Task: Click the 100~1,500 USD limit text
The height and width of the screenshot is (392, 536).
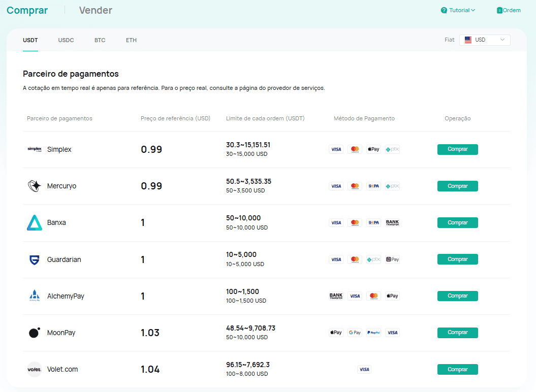Action: pos(246,301)
